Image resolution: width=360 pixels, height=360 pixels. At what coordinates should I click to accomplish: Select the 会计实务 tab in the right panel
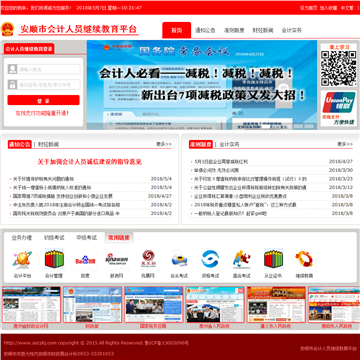229,144
